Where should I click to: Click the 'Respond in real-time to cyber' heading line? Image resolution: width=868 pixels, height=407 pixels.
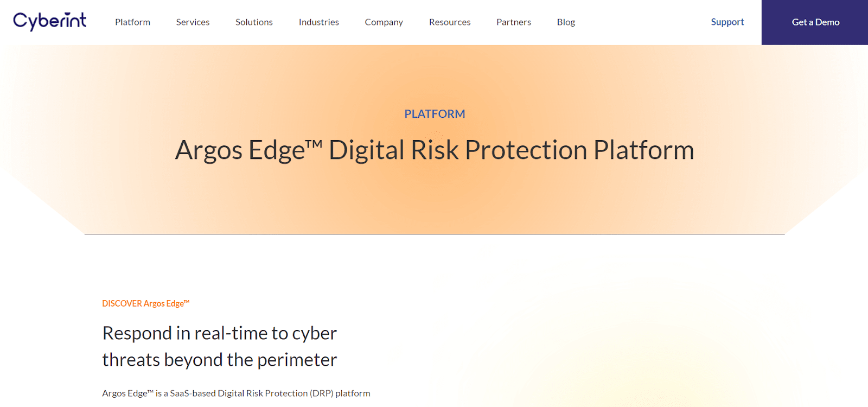220,333
